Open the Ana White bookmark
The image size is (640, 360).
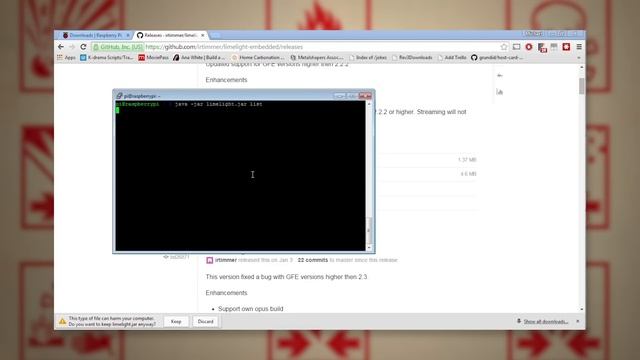point(199,58)
